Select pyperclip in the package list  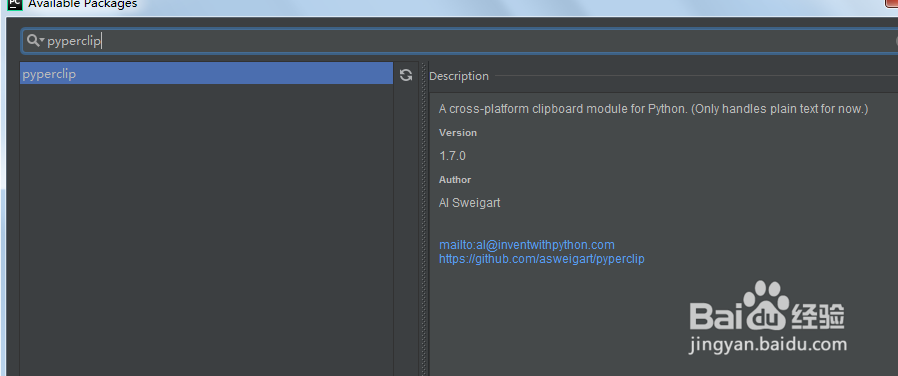[x=206, y=74]
